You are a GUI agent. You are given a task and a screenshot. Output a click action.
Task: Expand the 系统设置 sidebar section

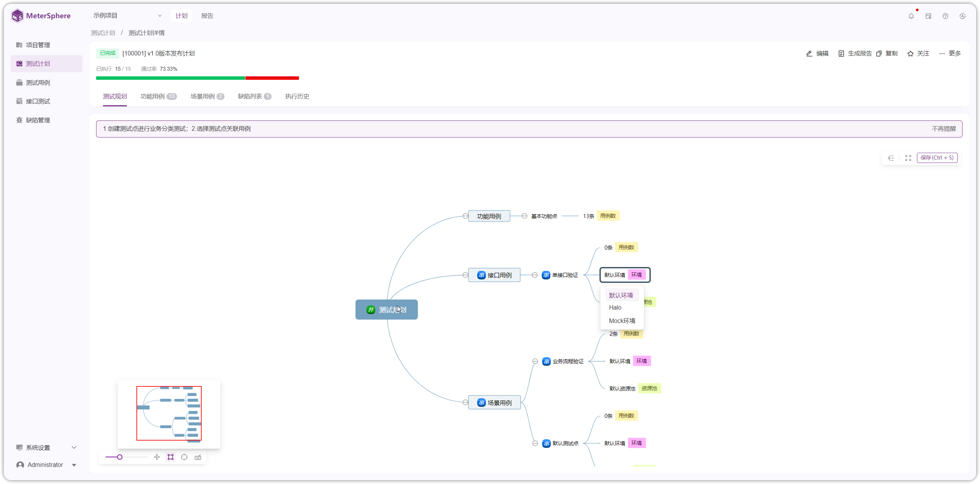[46, 448]
